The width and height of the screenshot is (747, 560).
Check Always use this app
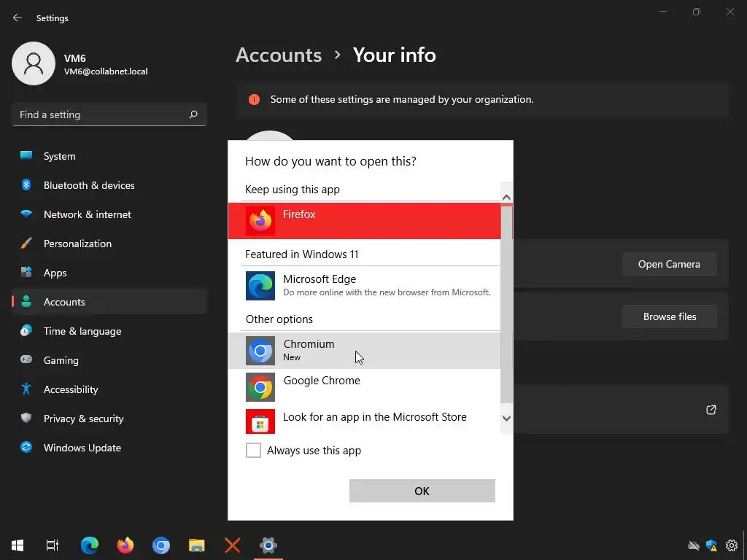tap(253, 450)
